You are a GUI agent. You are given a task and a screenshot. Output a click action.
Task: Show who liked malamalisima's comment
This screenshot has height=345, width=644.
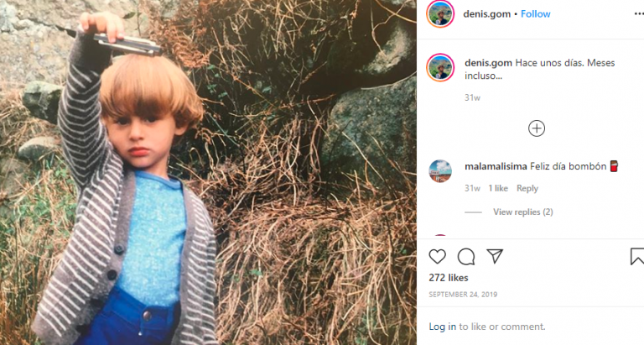498,188
